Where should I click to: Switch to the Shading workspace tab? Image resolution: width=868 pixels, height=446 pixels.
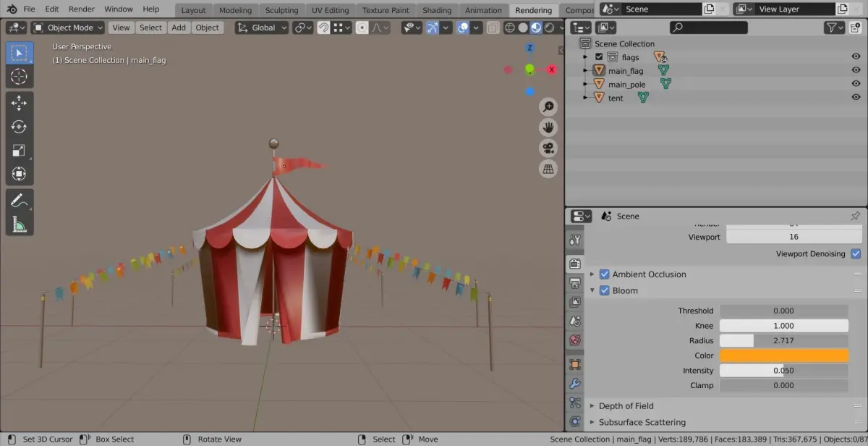pyautogui.click(x=437, y=10)
